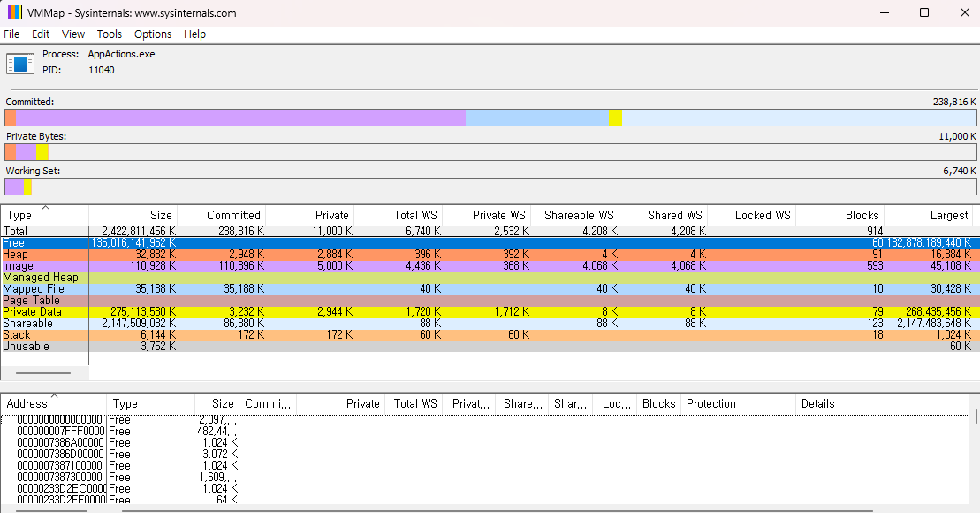This screenshot has width=980, height=513.
Task: Open the File menu
Action: (x=11, y=34)
